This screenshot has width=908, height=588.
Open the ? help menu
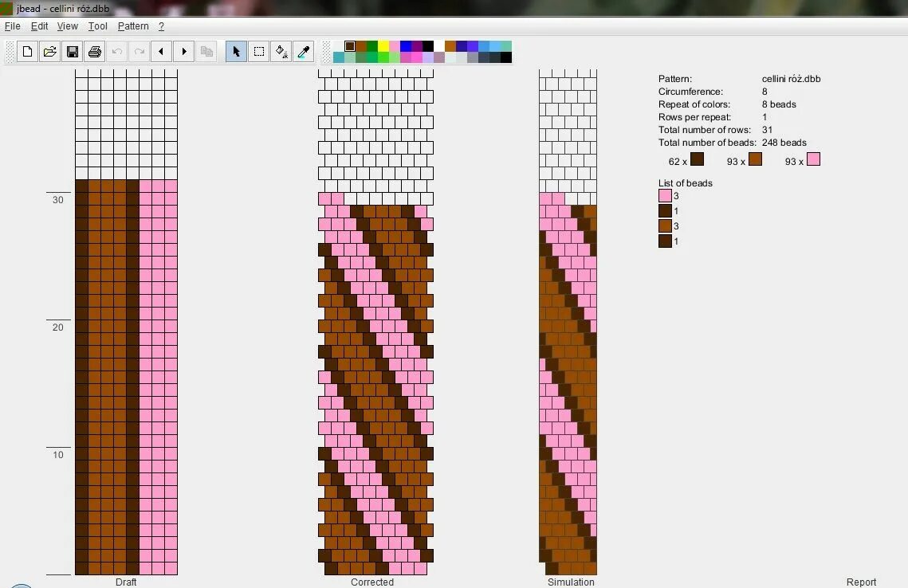pyautogui.click(x=162, y=26)
